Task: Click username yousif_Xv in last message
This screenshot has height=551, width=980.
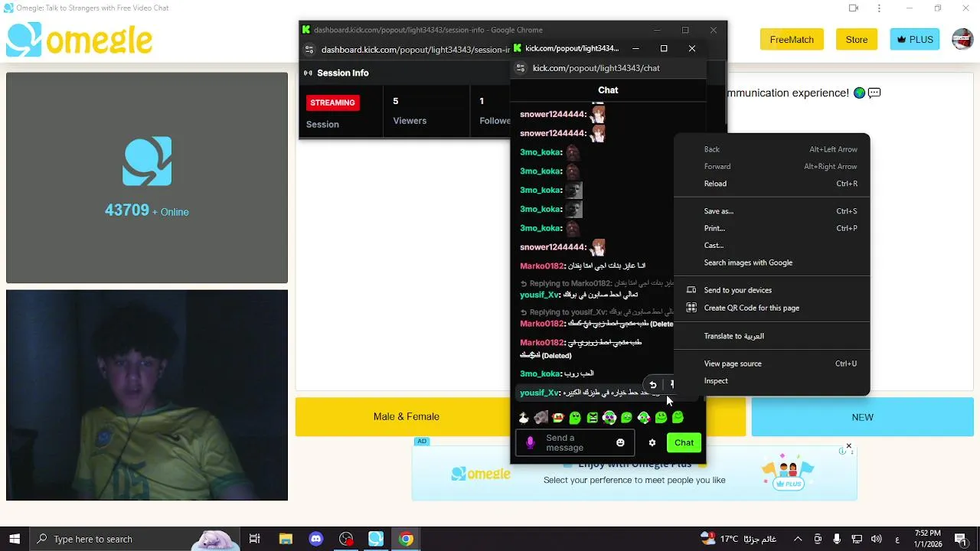Action: (x=539, y=393)
